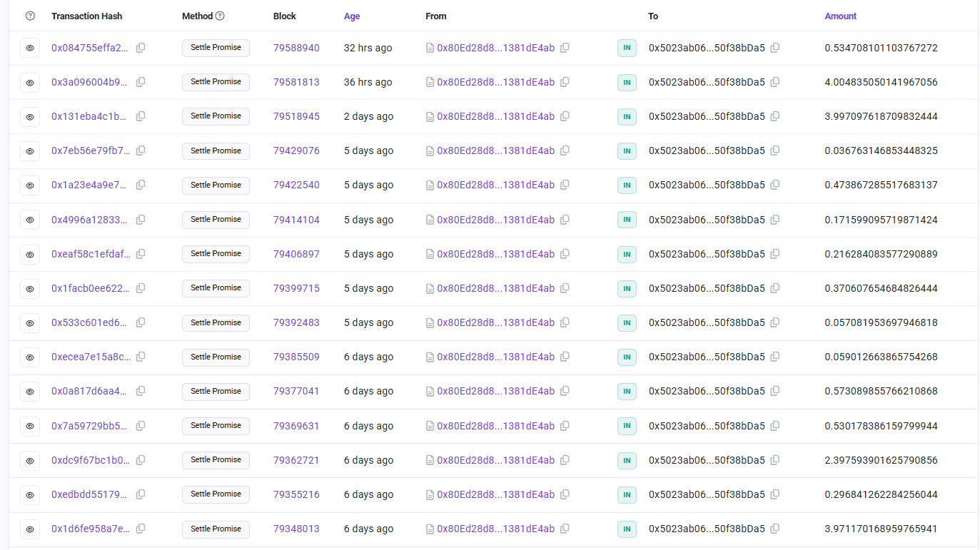Open From address 0x80Ed28d8...1381dE4ab
Image resolution: width=980 pixels, height=550 pixels.
click(x=496, y=48)
